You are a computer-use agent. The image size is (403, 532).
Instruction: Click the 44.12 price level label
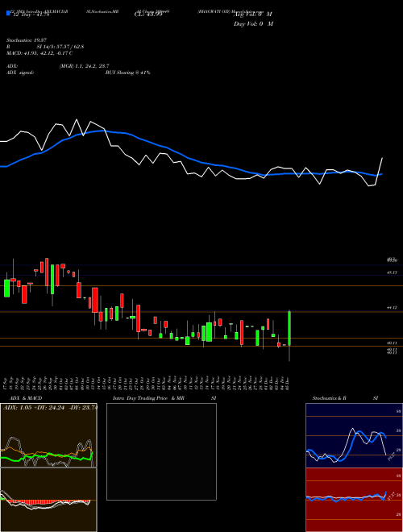tap(392, 308)
